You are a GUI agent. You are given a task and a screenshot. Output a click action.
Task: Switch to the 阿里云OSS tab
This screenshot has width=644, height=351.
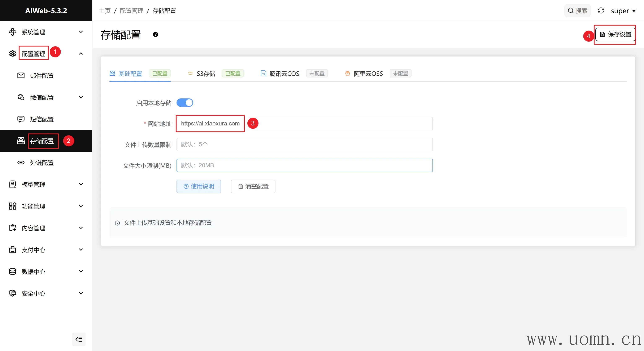coord(368,74)
